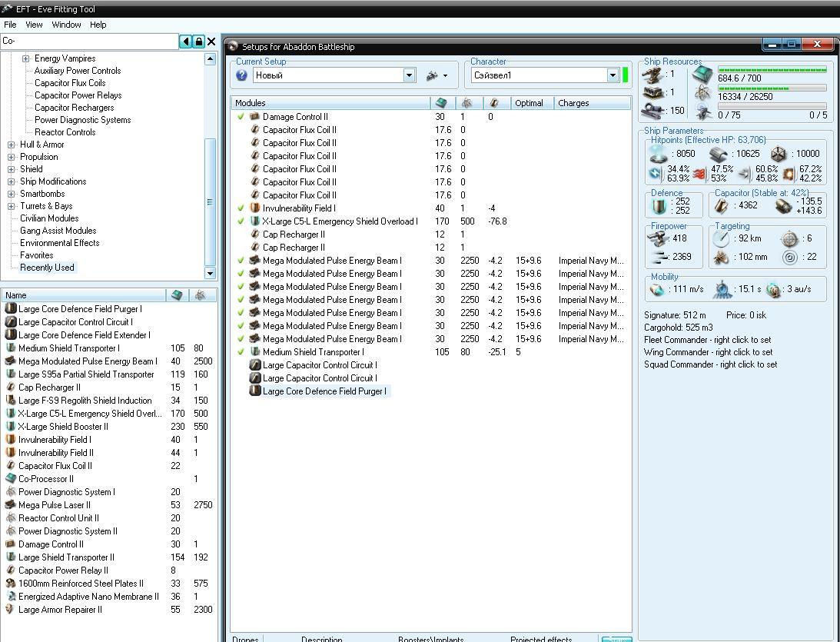
Task: Click the turret hardpoints icon in Ship Resources
Action: pyautogui.click(x=654, y=75)
